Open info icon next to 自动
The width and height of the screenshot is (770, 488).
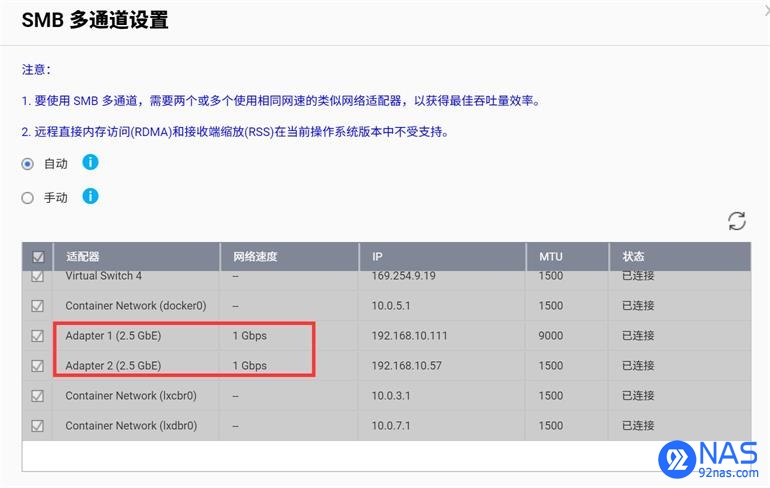coord(90,162)
